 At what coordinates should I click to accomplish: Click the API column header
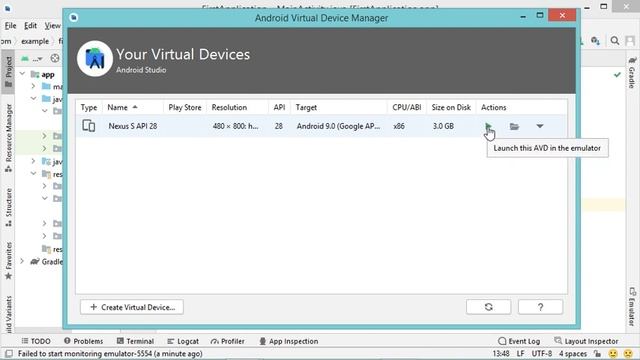(x=279, y=107)
